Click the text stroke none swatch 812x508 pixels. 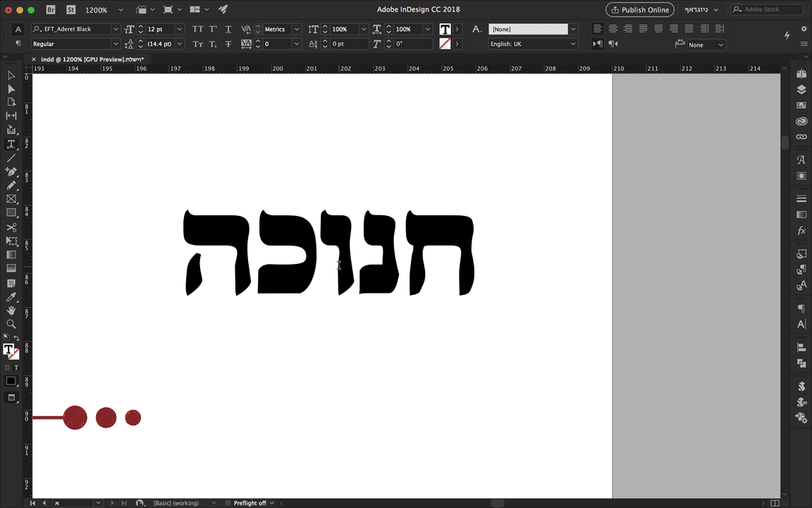pos(445,44)
